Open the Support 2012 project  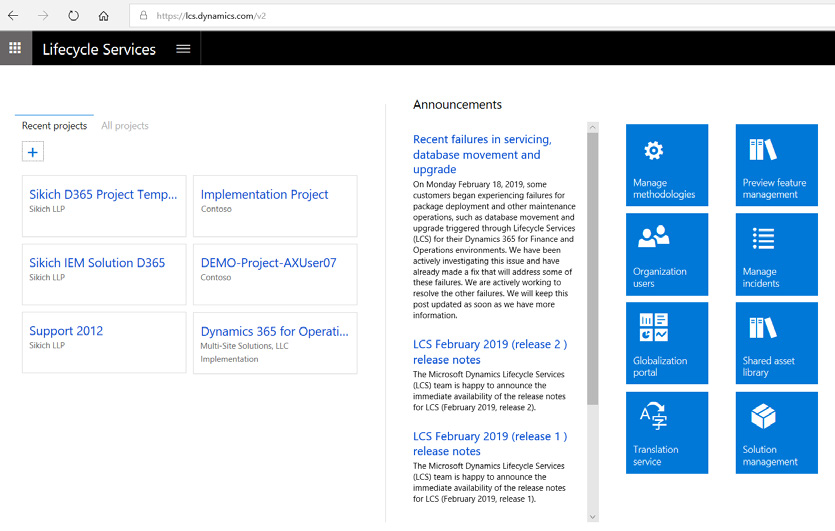(x=66, y=331)
